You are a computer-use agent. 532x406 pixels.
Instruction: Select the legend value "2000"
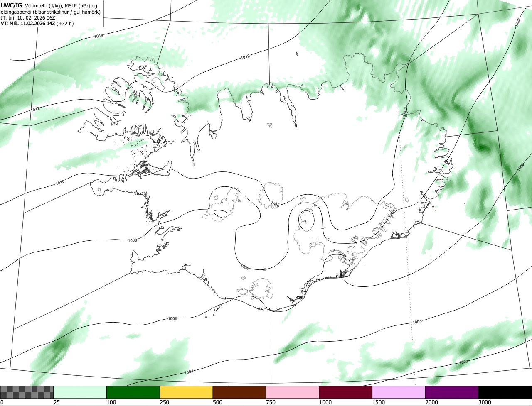coord(432,402)
